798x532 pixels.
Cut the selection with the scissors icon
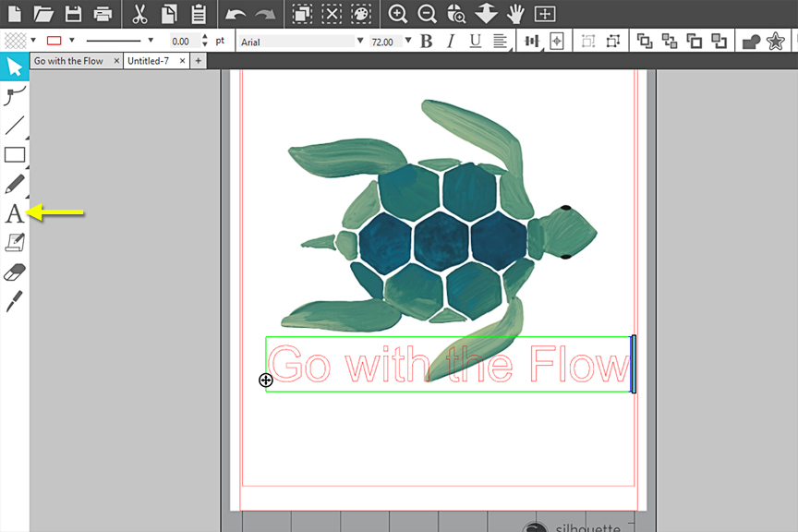[x=139, y=14]
